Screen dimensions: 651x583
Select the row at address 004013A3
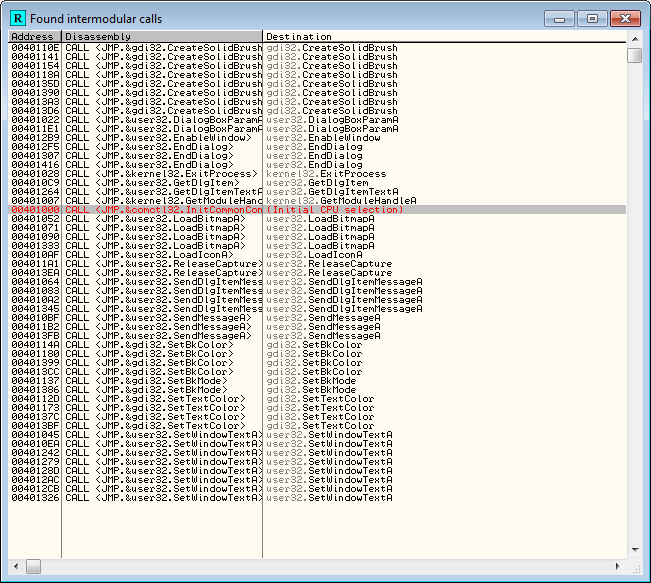pyautogui.click(x=317, y=102)
